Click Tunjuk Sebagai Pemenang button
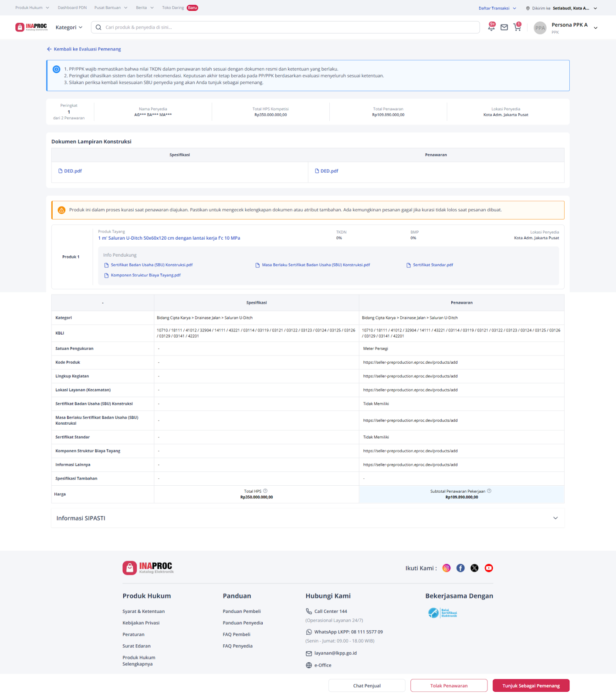This screenshot has height=697, width=616. (x=531, y=686)
